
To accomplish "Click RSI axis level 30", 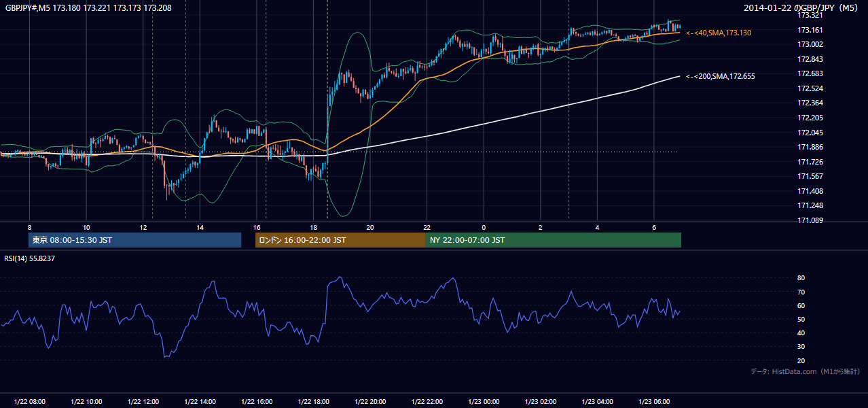I will click(801, 347).
